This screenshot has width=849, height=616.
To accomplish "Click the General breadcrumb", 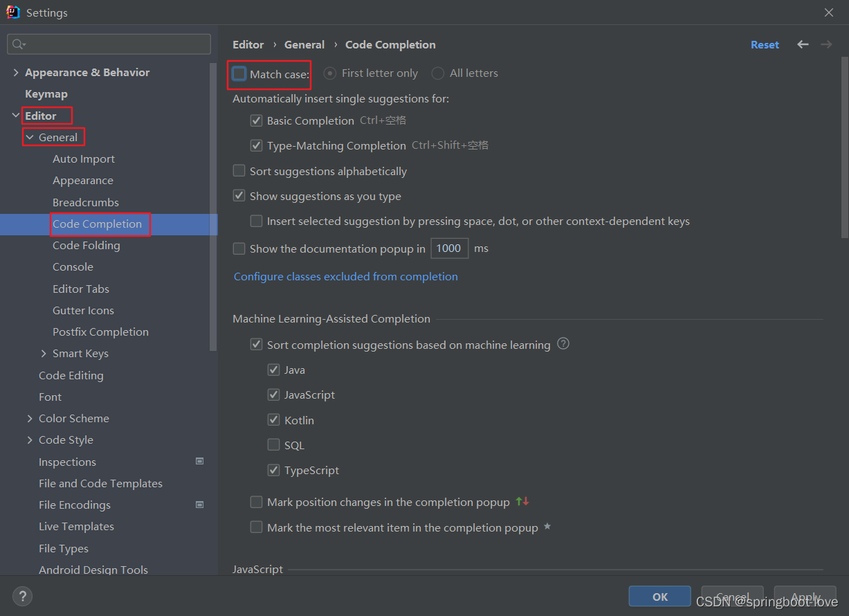I will tap(304, 44).
